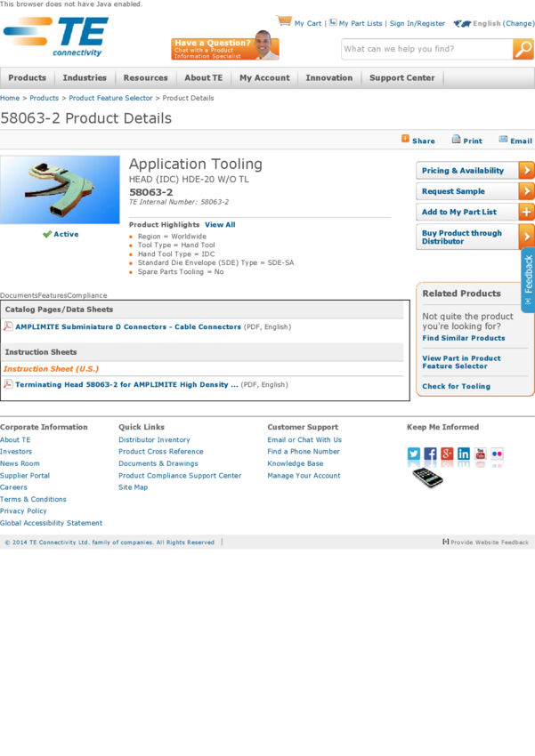535x756 pixels.
Task: Click the orange search magnifier button
Action: 523,49
